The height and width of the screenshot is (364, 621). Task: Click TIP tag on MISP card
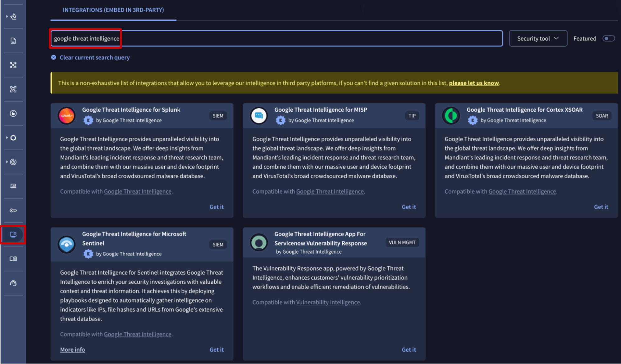(x=412, y=116)
